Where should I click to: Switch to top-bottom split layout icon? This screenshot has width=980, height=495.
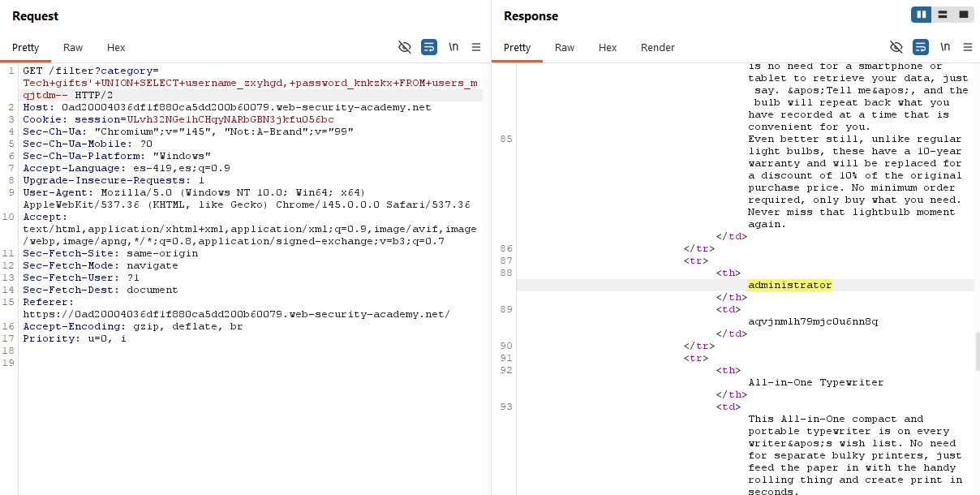[942, 15]
